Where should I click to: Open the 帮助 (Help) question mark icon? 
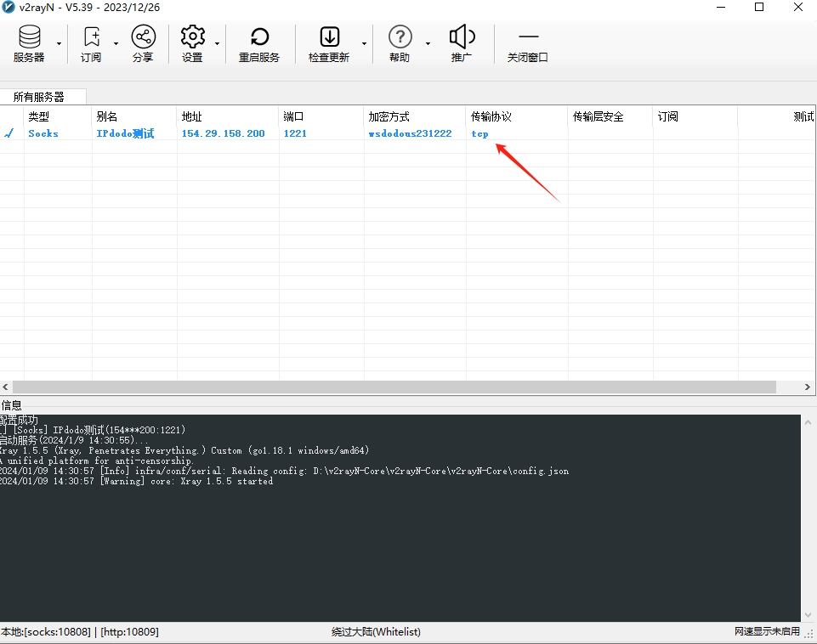pyautogui.click(x=400, y=38)
